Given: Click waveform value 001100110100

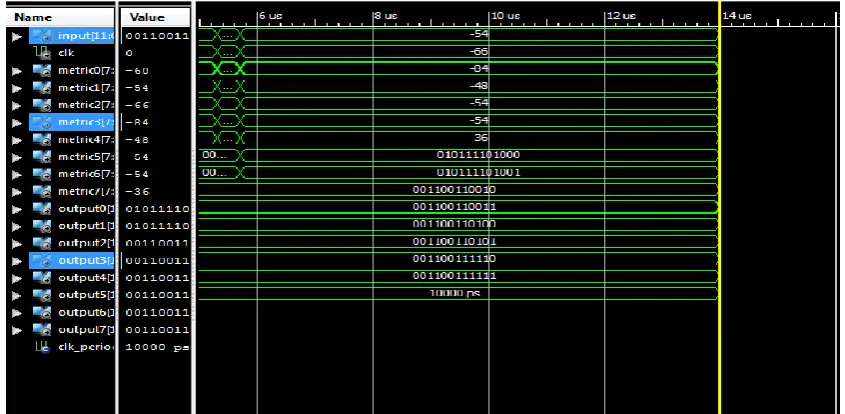Looking at the screenshot, I should 454,224.
